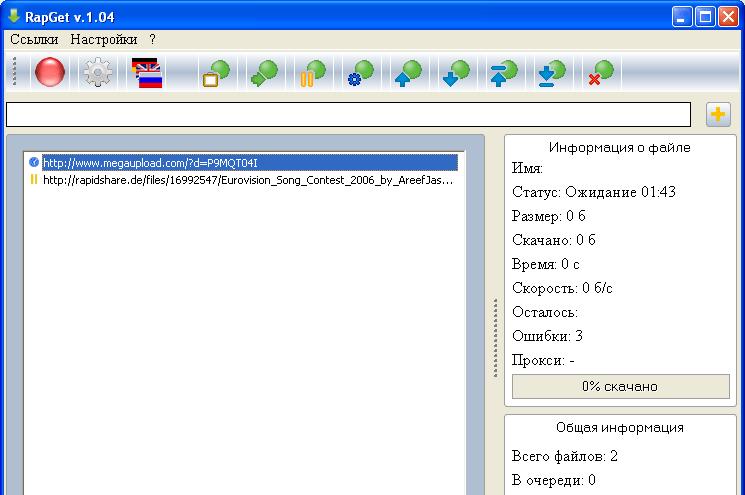Screen dimensions: 745x495
Task: Click the vertical splitter grip between panels
Action: pyautogui.click(x=495, y=338)
